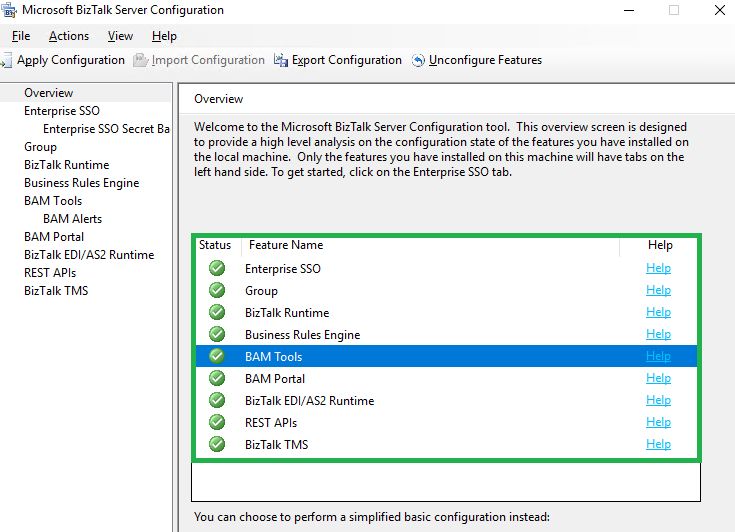Select Enterprise SSO row in feature list
This screenshot has width=735, height=532.
tap(446, 269)
